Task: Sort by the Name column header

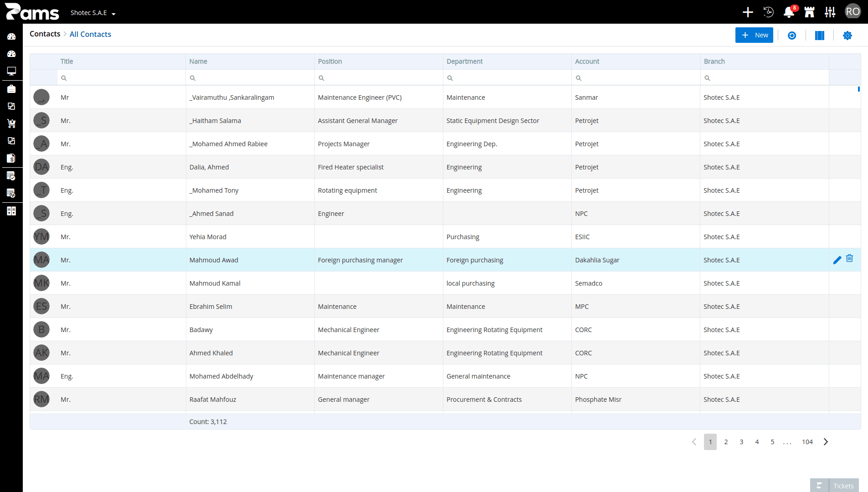Action: tap(250, 61)
